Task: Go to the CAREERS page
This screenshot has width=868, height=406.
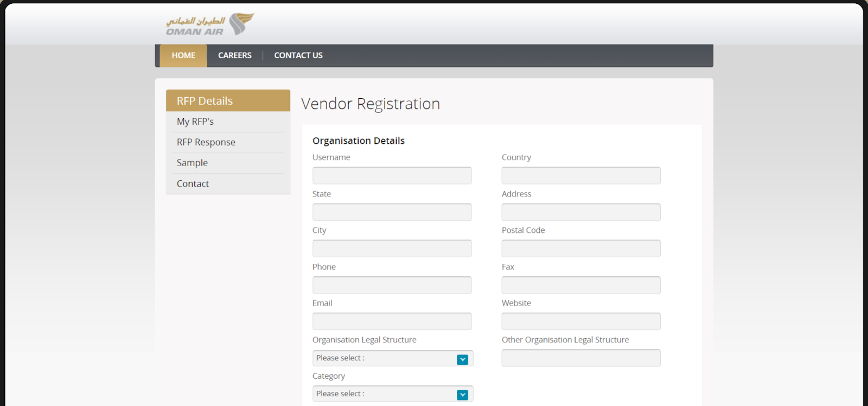Action: (235, 55)
